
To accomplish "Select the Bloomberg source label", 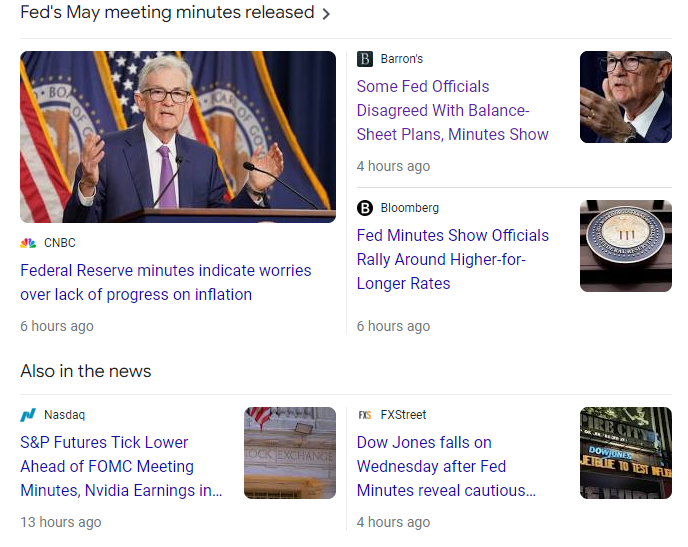I will pyautogui.click(x=409, y=208).
